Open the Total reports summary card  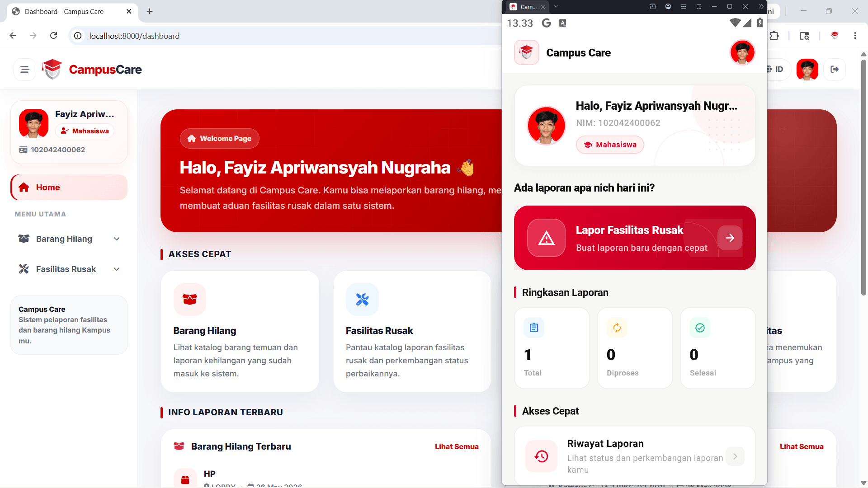(552, 348)
